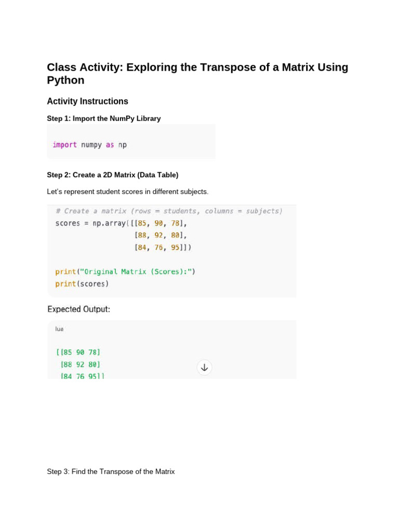The height and width of the screenshot is (532, 399).
Task: Click the [88 92 80] output row
Action: (80, 365)
